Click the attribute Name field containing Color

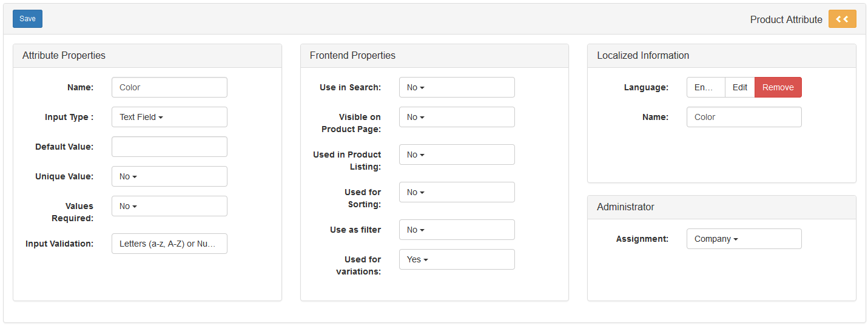(x=169, y=87)
